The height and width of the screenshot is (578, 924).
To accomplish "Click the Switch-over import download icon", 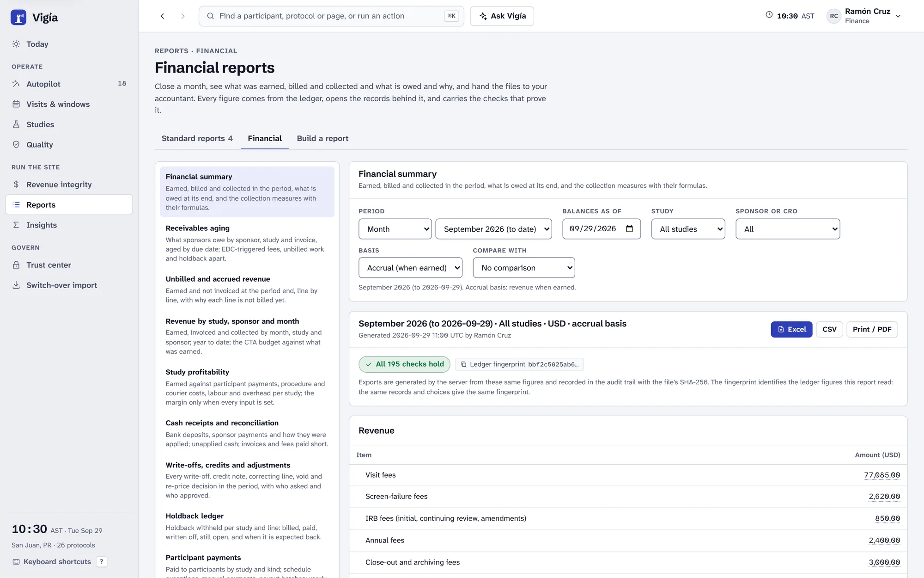I will 16,285.
